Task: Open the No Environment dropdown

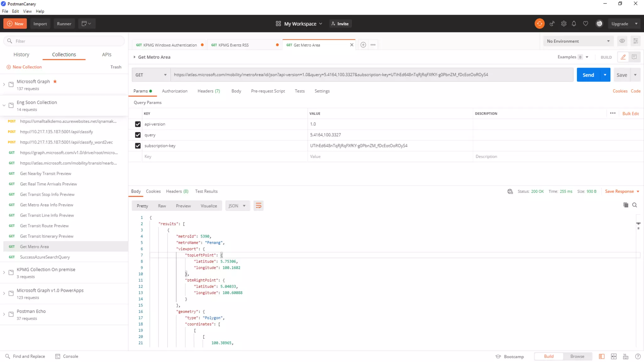Action: coord(578,41)
